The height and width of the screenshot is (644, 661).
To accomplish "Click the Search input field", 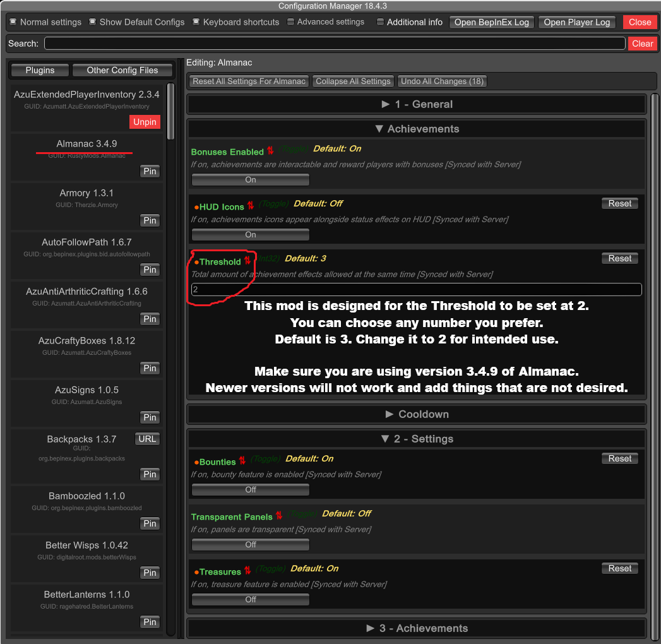I will click(335, 44).
